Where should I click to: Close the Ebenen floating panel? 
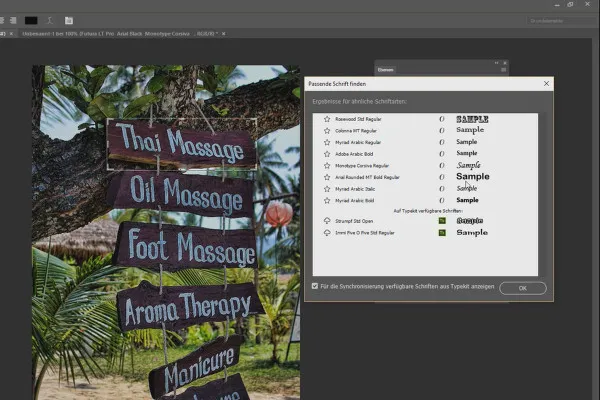(x=505, y=63)
